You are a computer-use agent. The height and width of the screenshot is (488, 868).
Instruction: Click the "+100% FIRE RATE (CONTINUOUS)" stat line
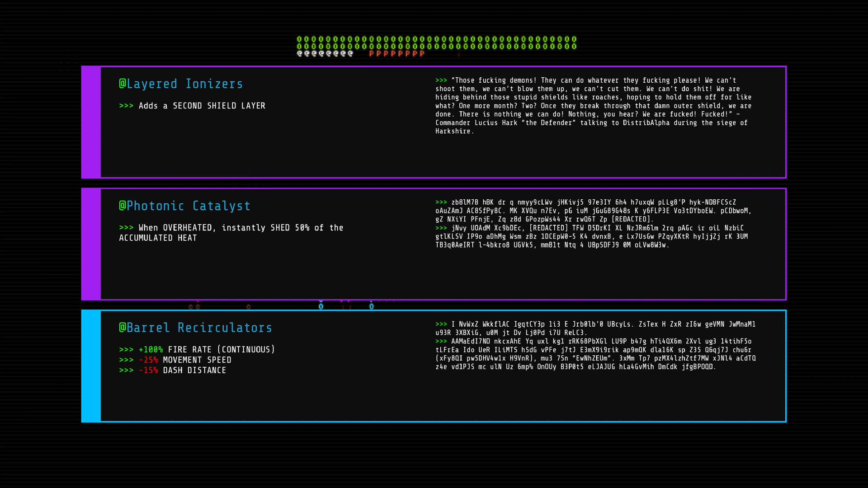[x=197, y=350]
